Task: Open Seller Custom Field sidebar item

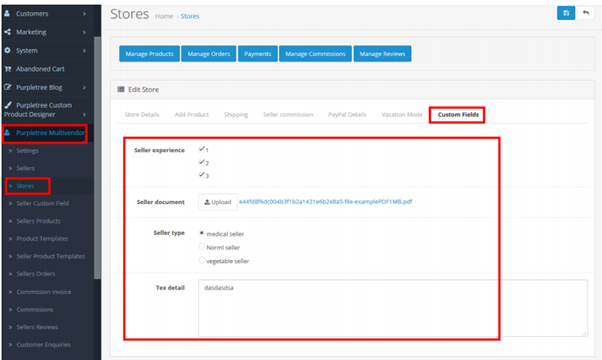Action: (43, 203)
